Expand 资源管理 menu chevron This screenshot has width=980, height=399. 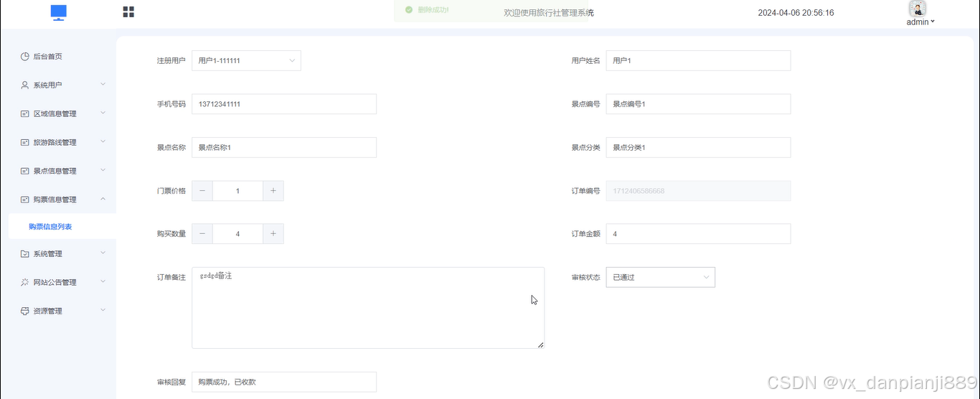tap(103, 311)
